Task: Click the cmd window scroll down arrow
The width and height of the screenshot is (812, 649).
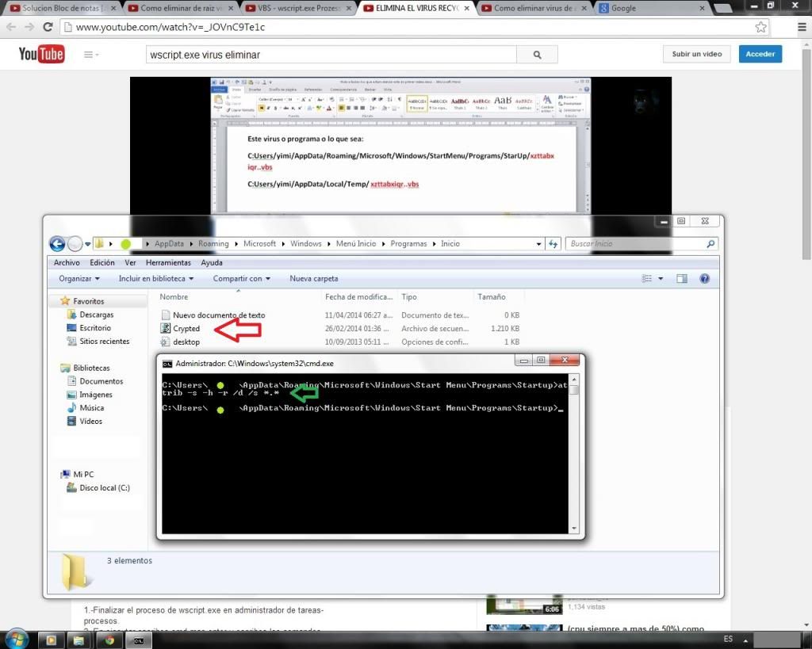Action: [574, 529]
